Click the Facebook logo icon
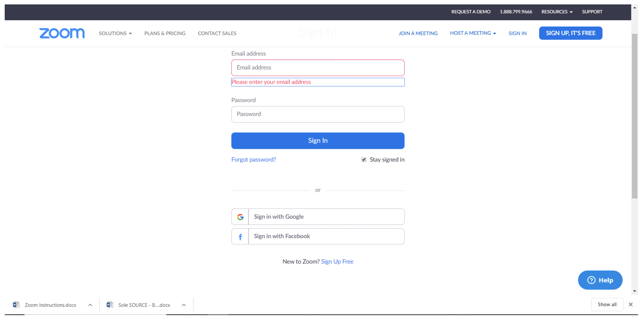 [x=240, y=237]
